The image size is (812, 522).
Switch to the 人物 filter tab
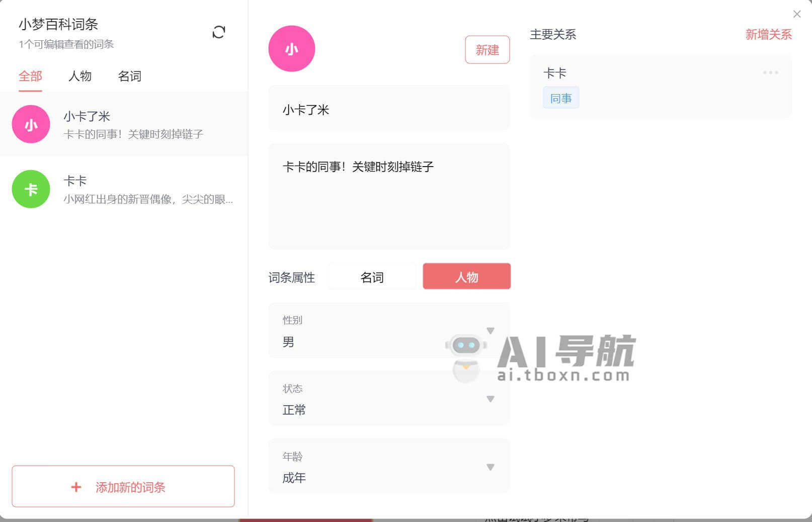(x=79, y=76)
